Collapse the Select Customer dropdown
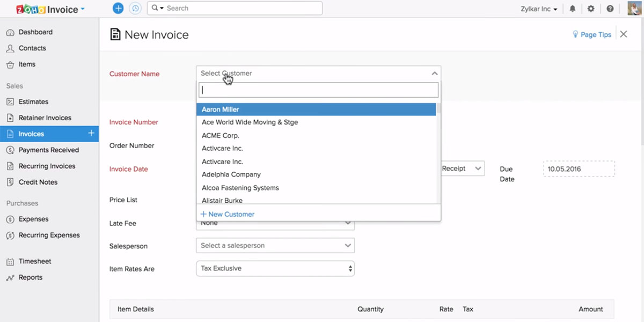Viewport: 644px width, 322px height. click(435, 73)
